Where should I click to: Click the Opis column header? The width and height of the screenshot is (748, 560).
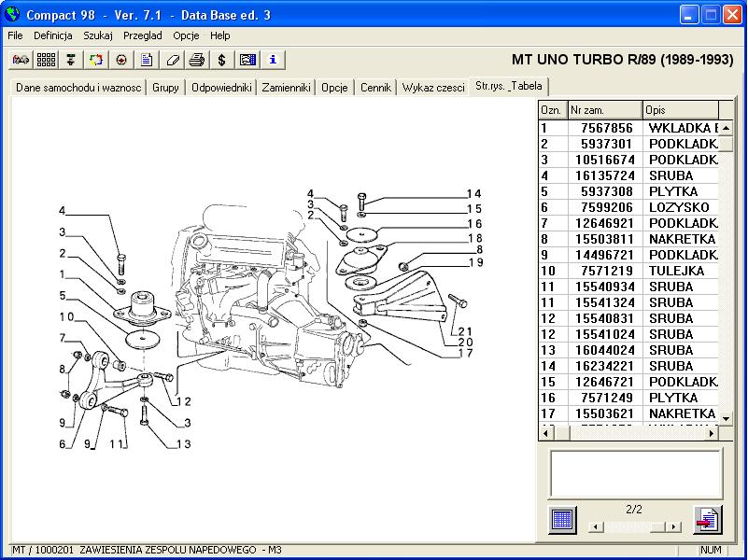680,110
